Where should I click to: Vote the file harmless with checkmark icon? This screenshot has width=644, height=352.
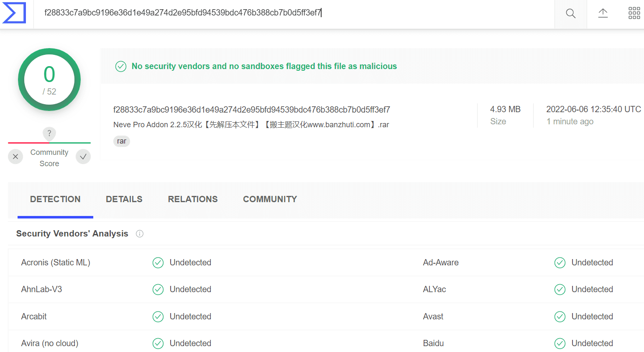(83, 157)
